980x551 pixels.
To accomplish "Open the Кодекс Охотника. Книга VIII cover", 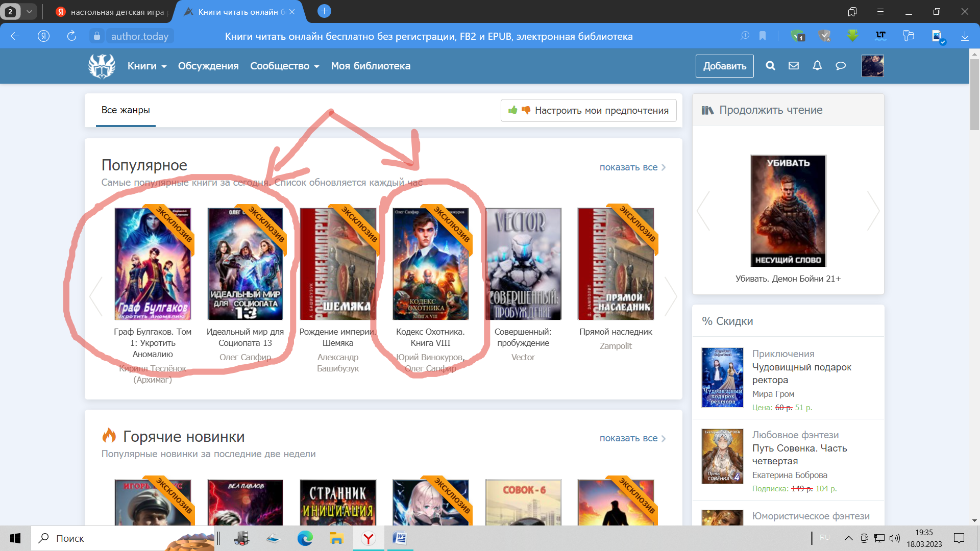I will tap(430, 264).
